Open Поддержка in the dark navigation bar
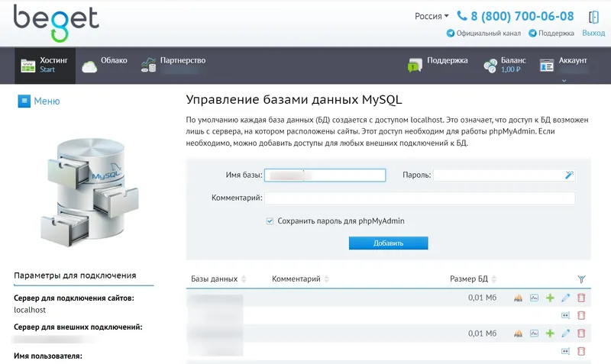The image size is (611, 364). (437, 65)
